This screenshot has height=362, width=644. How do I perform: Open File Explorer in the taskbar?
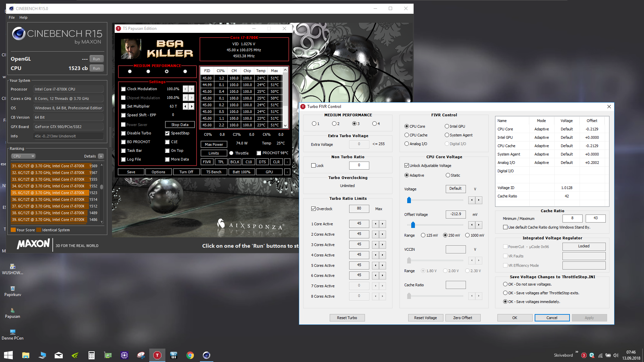[x=25, y=355]
